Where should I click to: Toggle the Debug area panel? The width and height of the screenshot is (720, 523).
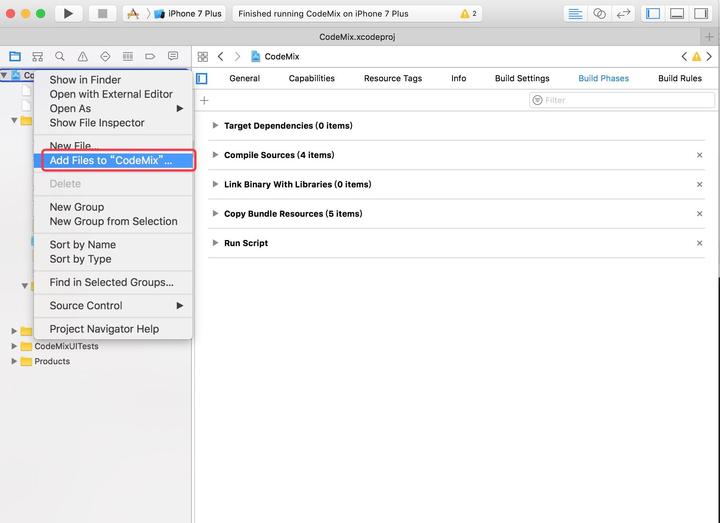(677, 14)
